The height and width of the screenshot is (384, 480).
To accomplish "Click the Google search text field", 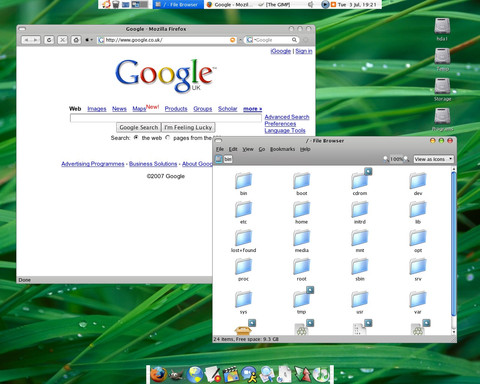I will coord(166,118).
